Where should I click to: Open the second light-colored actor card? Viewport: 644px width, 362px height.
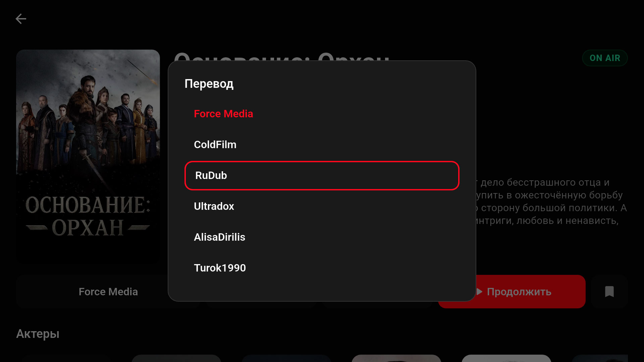coord(506,358)
